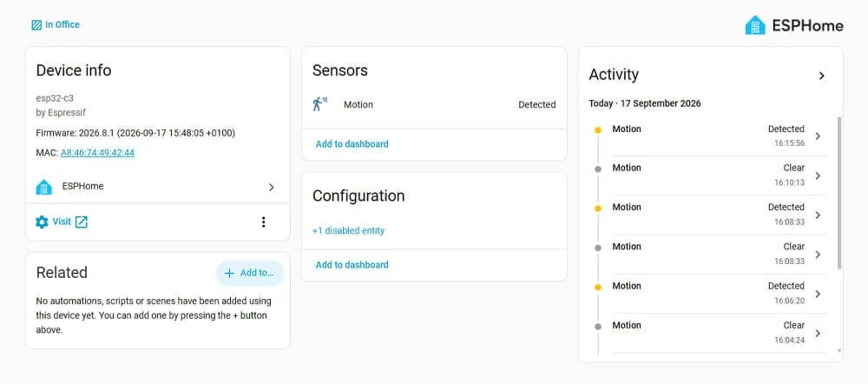Click the Visit gear icon
Image resolution: width=868 pixels, height=384 pixels.
point(42,222)
